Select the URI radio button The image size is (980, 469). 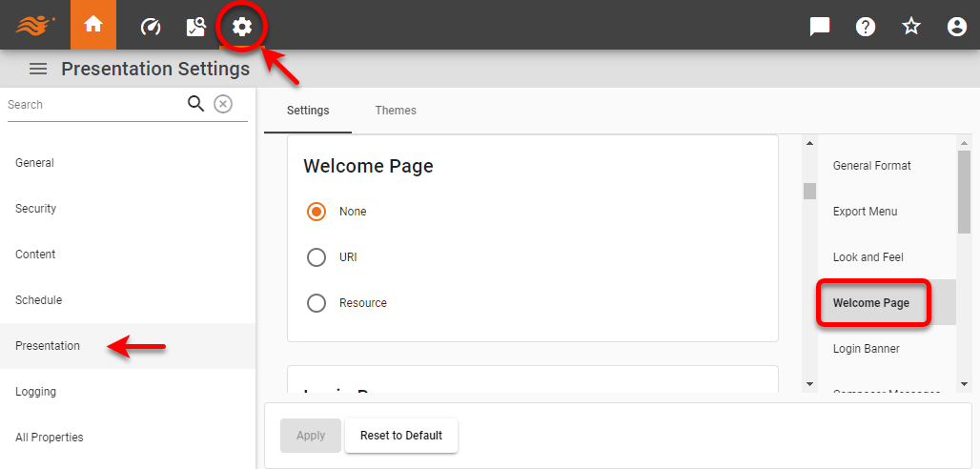coord(316,257)
